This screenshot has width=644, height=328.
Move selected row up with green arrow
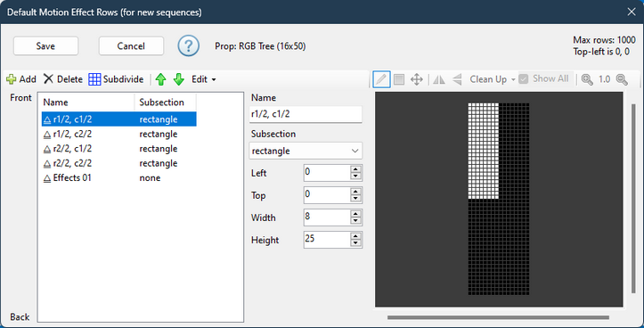tap(160, 79)
